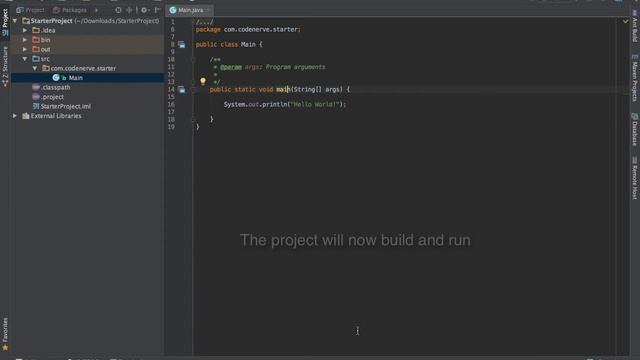This screenshot has height=360, width=640.
Task: Click the bin folder icon
Action: [36, 40]
